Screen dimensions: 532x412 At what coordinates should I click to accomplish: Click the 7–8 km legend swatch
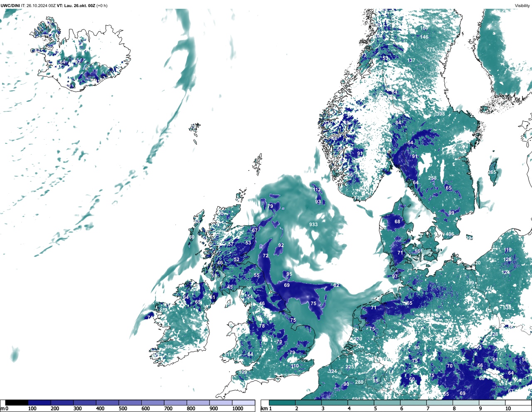(x=439, y=402)
